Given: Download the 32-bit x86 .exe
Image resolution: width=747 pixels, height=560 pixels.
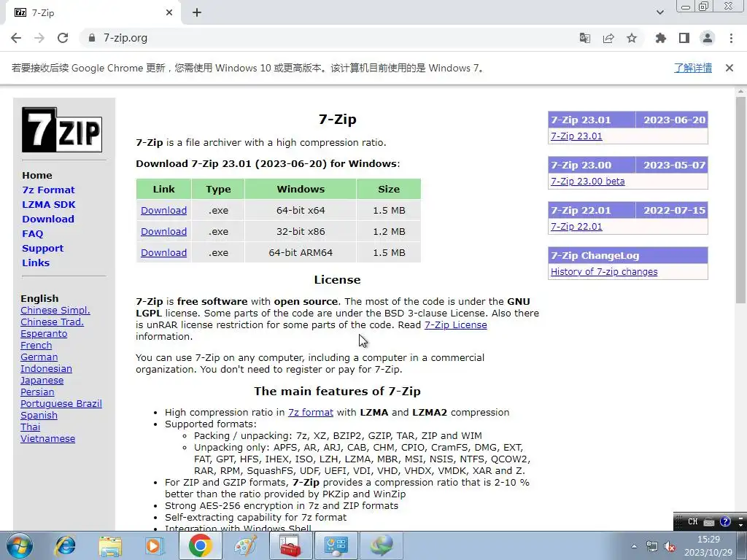Looking at the screenshot, I should tap(164, 231).
